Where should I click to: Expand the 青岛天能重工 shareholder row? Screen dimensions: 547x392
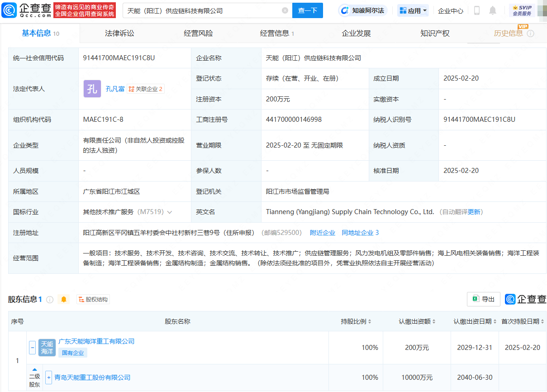click(x=49, y=378)
